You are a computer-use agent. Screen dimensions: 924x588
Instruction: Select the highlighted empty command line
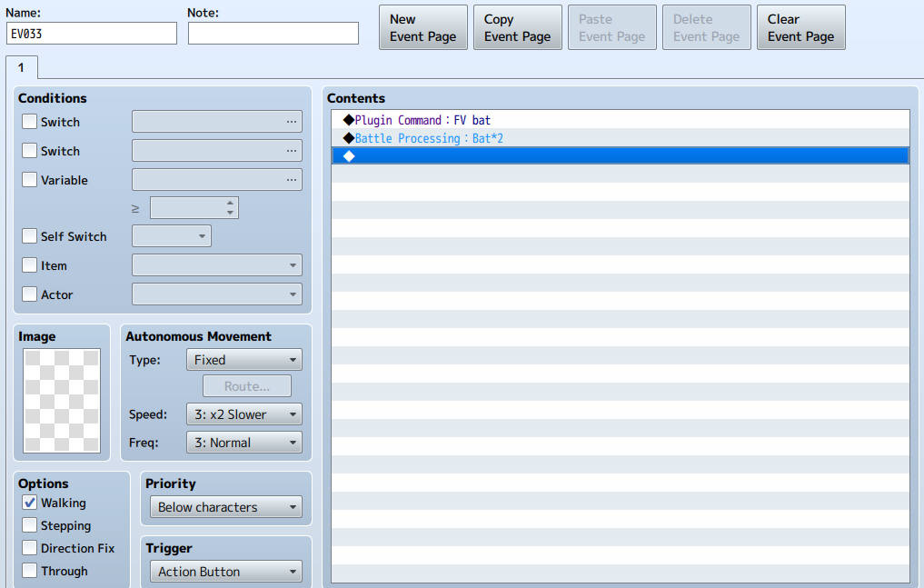pyautogui.click(x=621, y=156)
